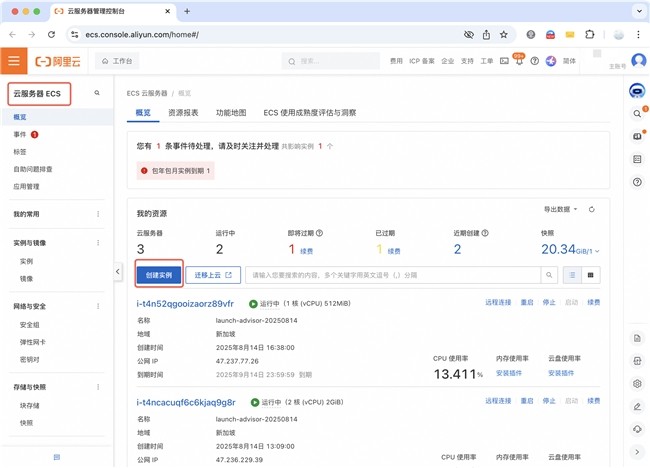Switch resources to list view

[x=573, y=274]
